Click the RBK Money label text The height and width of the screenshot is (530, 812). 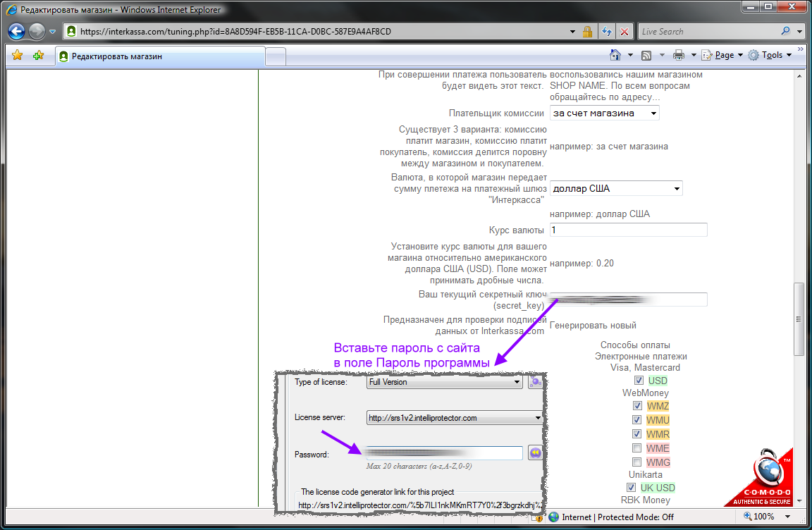click(645, 500)
